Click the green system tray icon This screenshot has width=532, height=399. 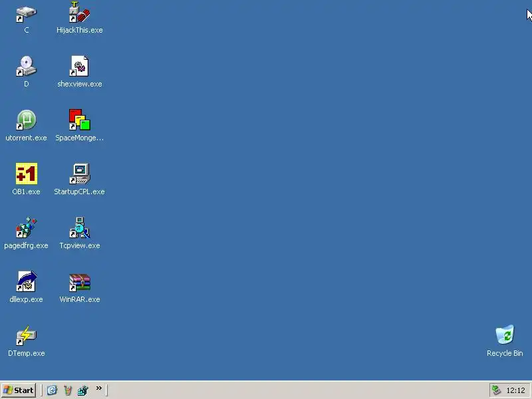coord(497,390)
